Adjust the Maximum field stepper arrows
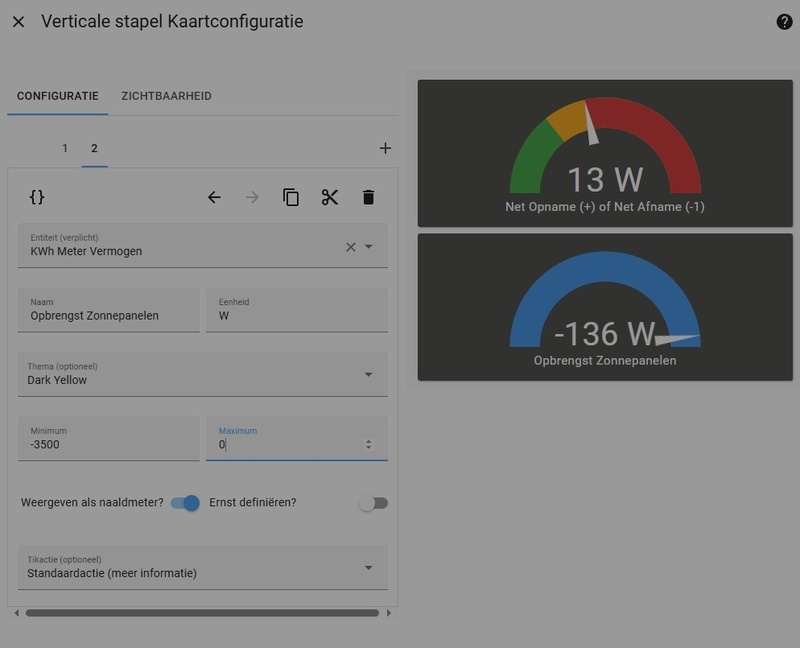 point(368,444)
